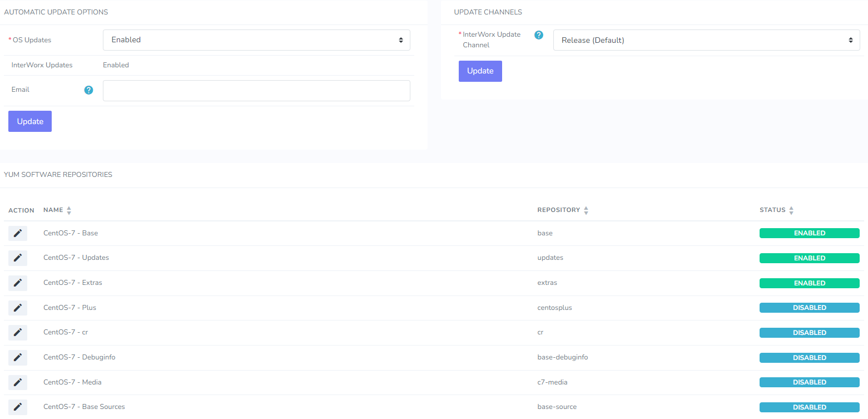Screen dimensions: 868x419
Task: Edit the CentOS-7 - Base repository
Action: point(17,233)
